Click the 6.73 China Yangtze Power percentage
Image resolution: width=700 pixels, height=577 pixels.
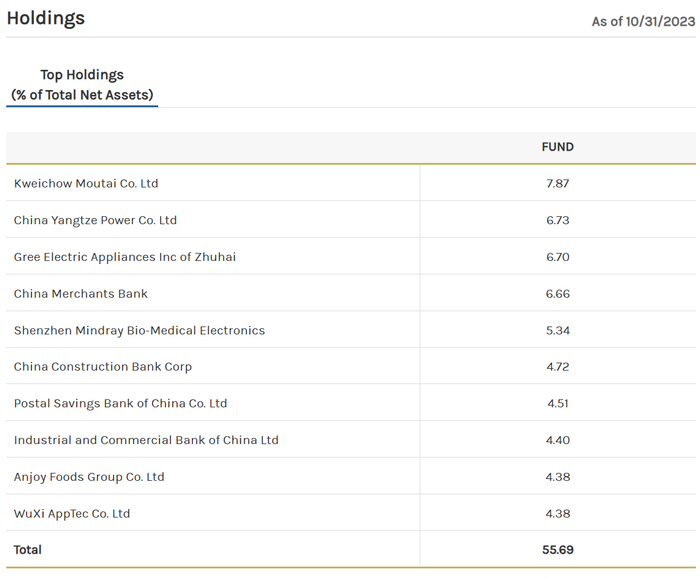click(x=557, y=220)
